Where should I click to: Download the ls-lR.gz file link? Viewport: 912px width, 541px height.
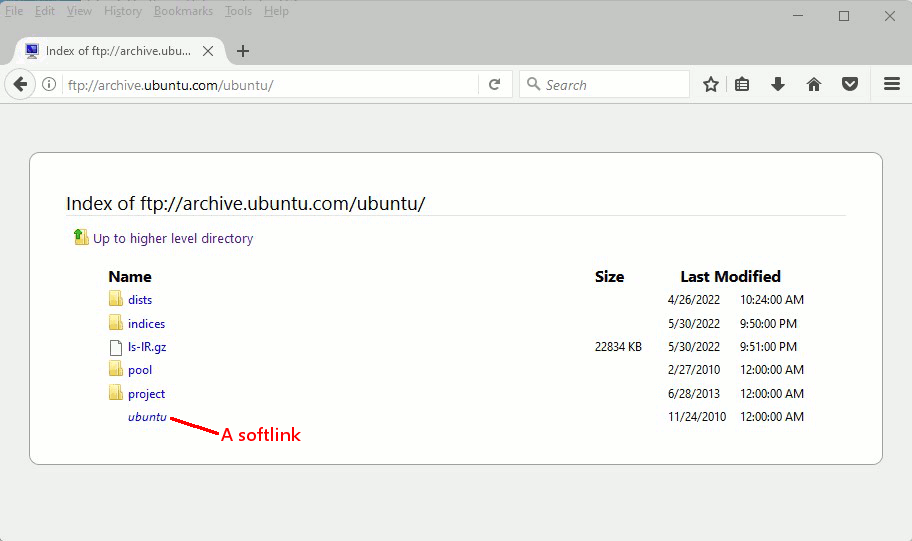147,347
